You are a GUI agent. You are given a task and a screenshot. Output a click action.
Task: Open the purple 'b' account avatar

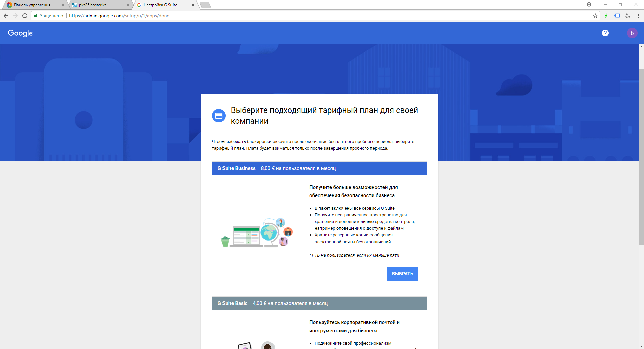point(632,33)
